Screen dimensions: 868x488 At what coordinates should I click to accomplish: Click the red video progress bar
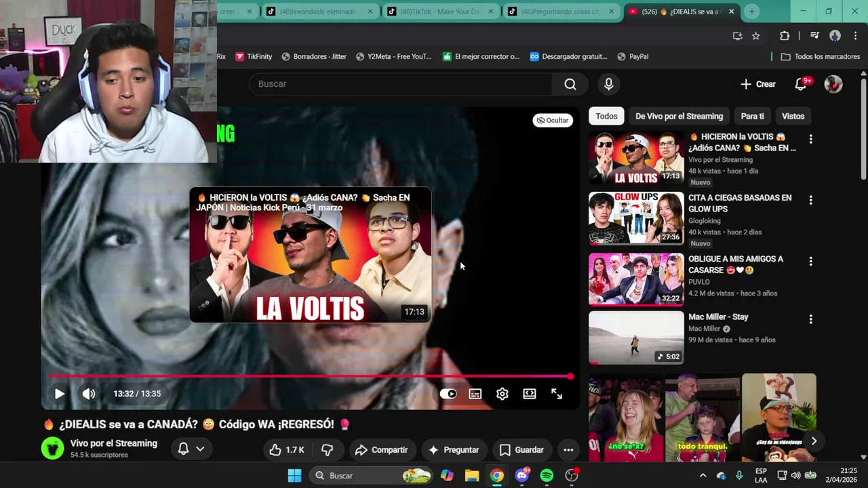pos(309,376)
